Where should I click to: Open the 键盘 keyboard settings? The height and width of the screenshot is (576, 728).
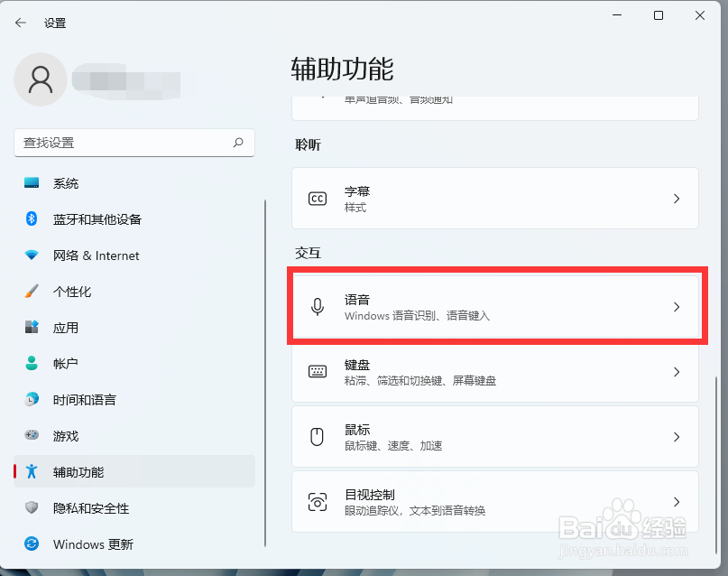click(x=495, y=372)
